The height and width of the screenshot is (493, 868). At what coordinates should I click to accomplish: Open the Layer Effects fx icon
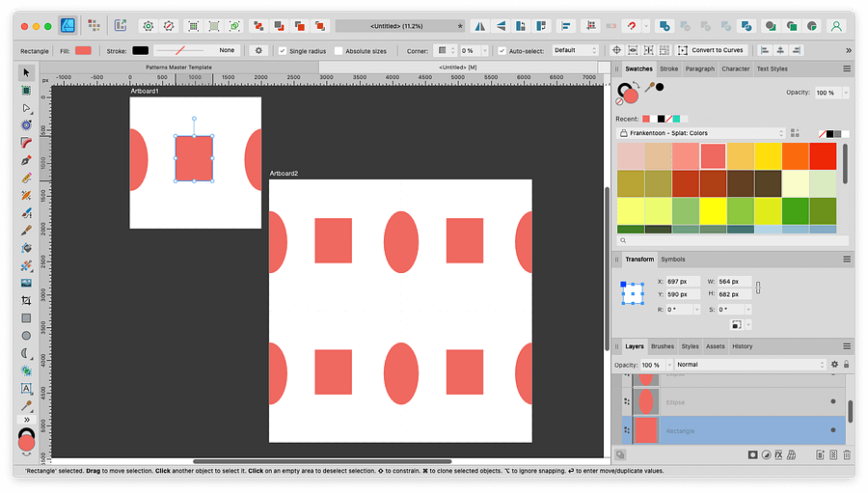point(778,454)
